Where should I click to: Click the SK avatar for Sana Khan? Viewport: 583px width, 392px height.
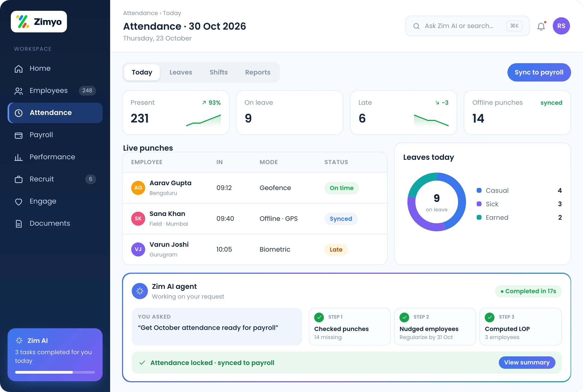(138, 219)
